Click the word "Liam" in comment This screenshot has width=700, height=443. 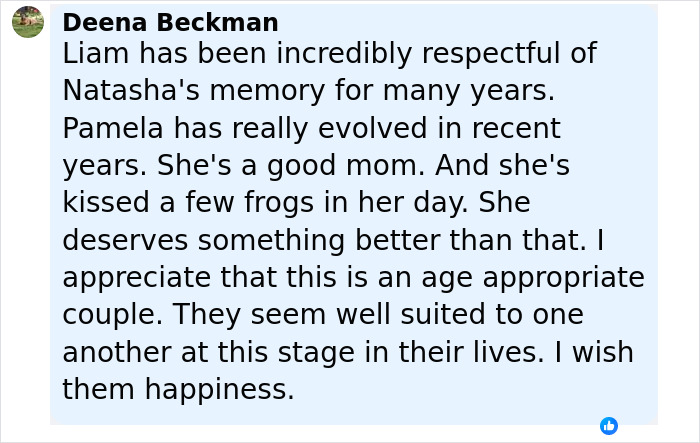(96, 53)
